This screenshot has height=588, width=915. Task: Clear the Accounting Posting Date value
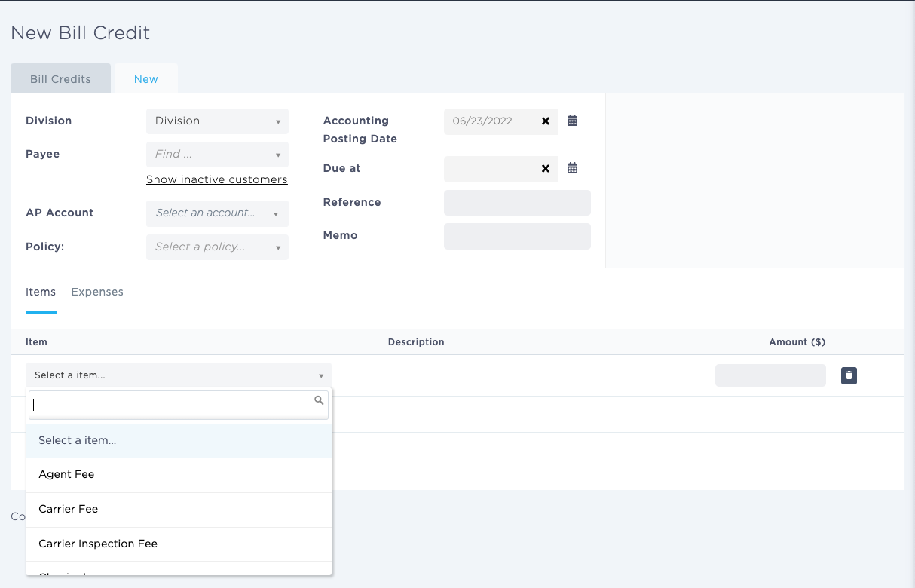coord(546,121)
